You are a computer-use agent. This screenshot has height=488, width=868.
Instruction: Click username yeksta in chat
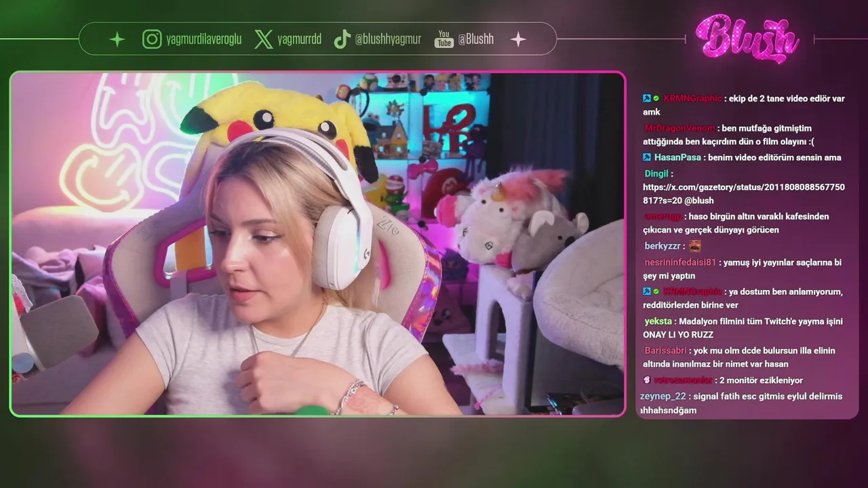point(658,321)
